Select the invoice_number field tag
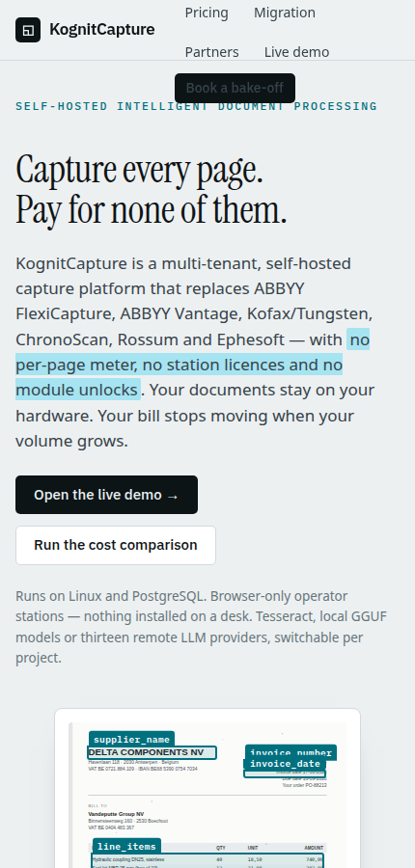415x868 pixels. [x=290, y=752]
